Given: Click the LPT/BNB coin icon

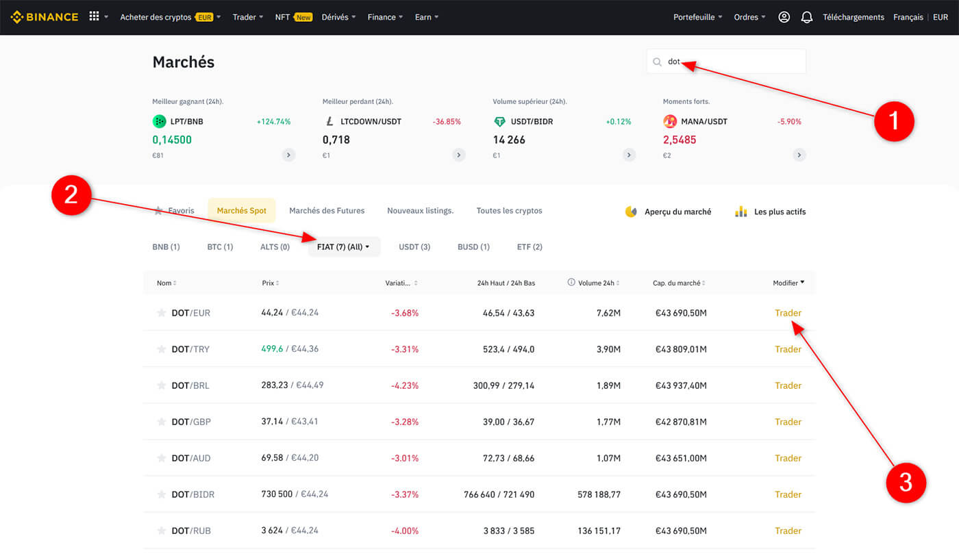Looking at the screenshot, I should (159, 121).
